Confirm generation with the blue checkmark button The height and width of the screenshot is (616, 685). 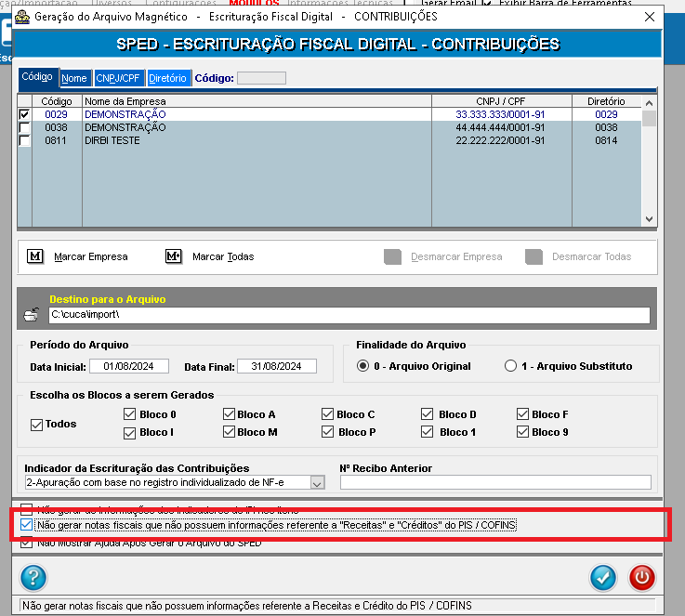603,578
